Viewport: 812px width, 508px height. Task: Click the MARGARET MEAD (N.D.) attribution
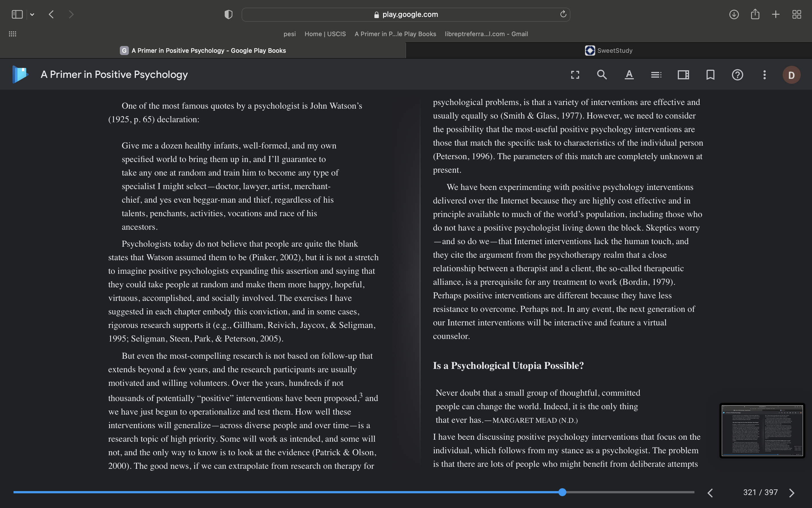pyautogui.click(x=535, y=420)
